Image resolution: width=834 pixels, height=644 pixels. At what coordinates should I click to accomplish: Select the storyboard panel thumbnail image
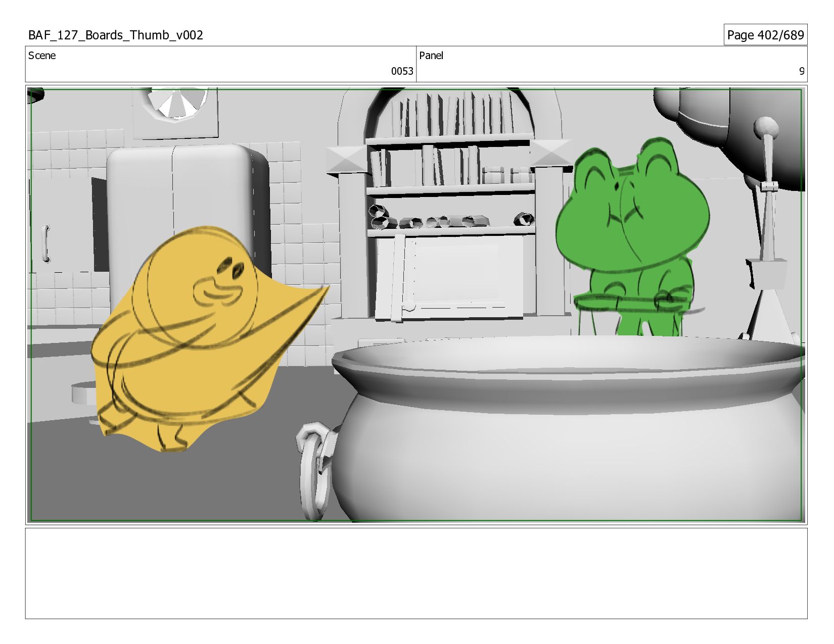(416, 305)
